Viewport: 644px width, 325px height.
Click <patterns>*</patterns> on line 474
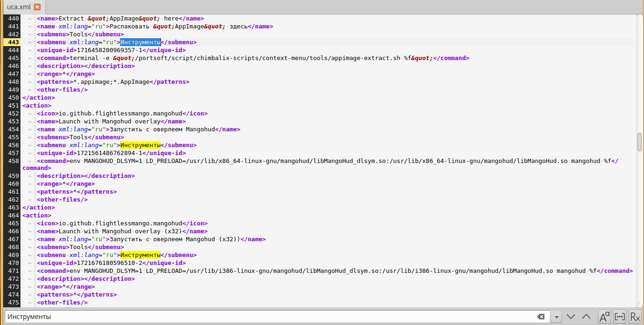(x=77, y=295)
